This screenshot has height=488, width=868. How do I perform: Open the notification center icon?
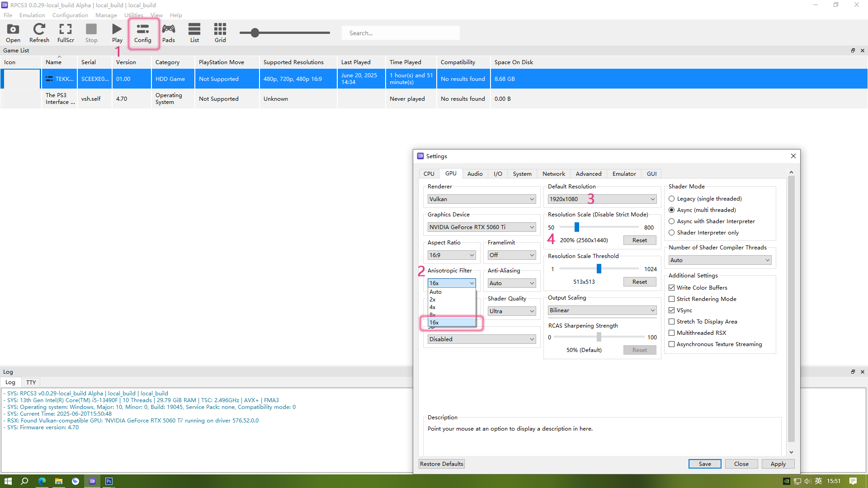[853, 481]
